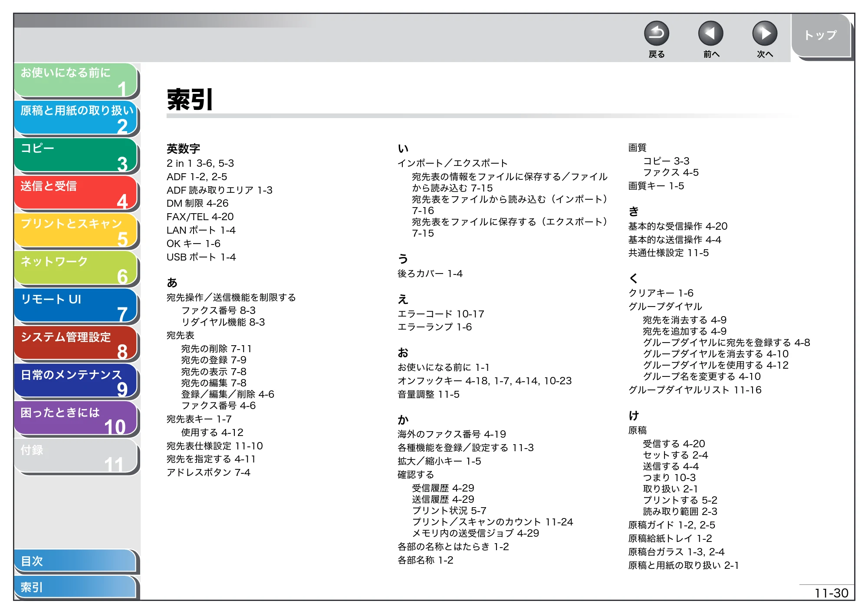Open chapter 4 送信と受信 tab
The height and width of the screenshot is (614, 868).
tap(76, 193)
